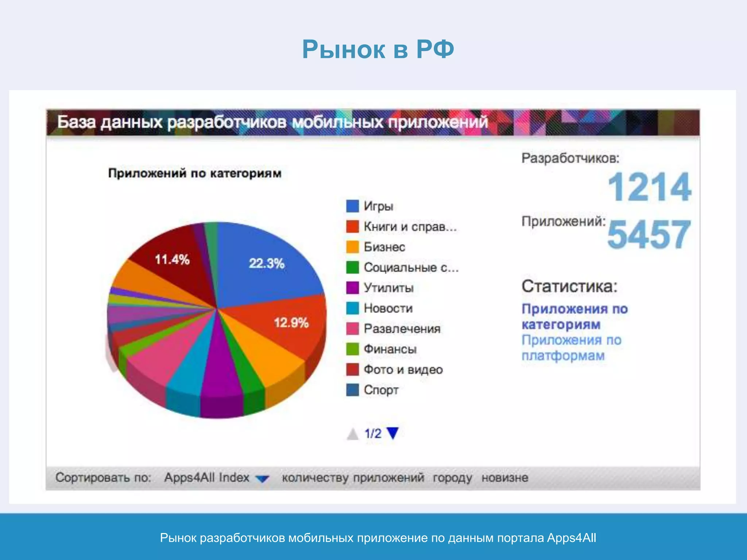The width and height of the screenshot is (747, 560).
Task: Select the Фото и видео legend entry
Action: coord(394,369)
